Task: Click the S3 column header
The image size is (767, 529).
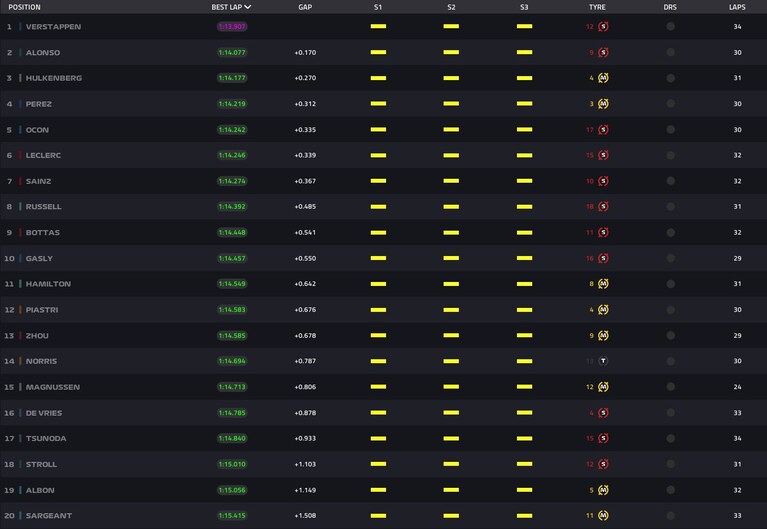Action: tap(524, 7)
